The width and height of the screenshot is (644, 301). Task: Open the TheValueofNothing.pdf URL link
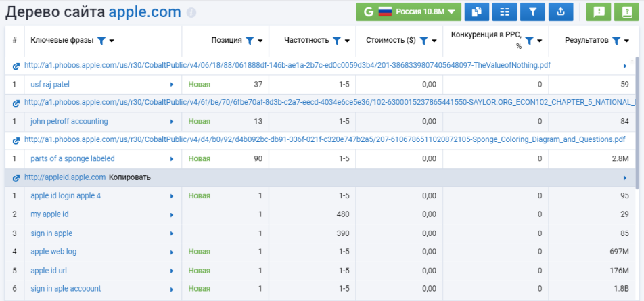click(x=287, y=65)
